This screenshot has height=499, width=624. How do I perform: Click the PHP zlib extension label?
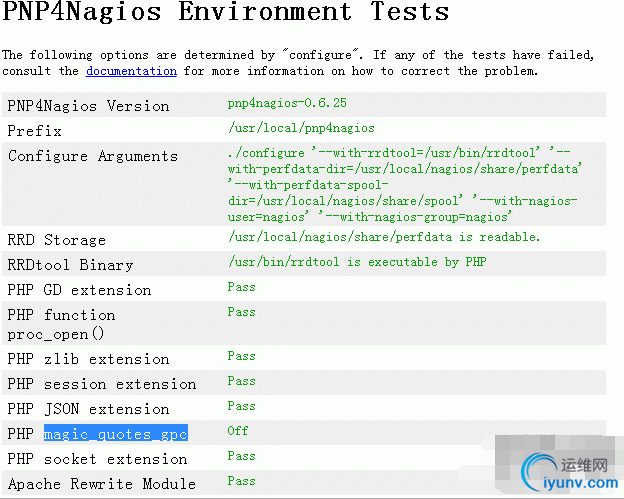click(x=88, y=359)
